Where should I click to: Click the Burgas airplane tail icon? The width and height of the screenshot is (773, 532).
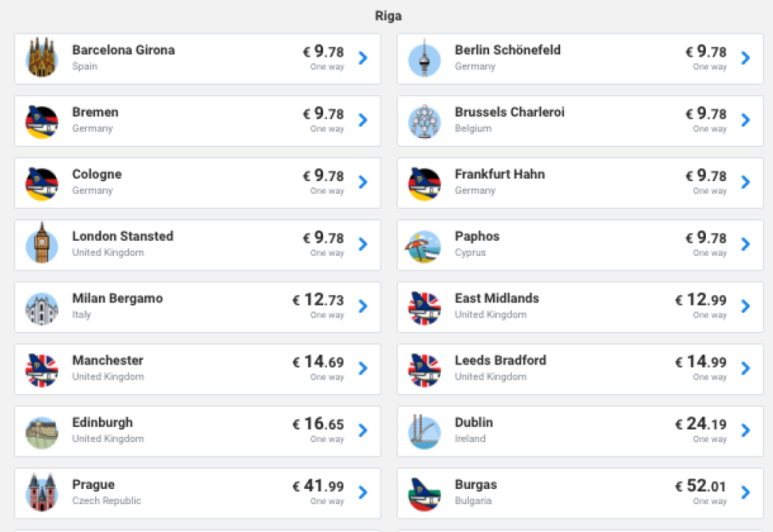click(424, 493)
